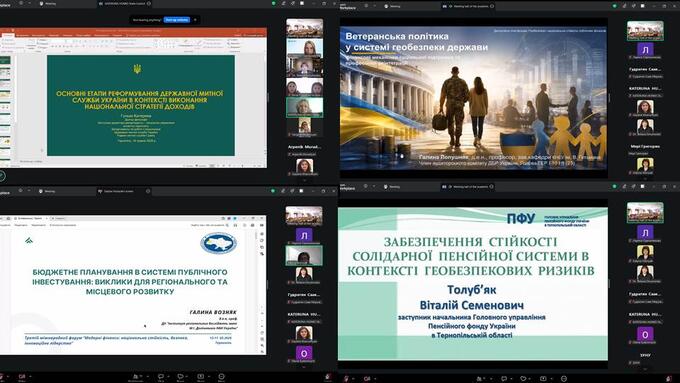Screen dimensions: 680x383
Task: Open the participants icon below the ПФУ pension slide
Action: (479, 379)
